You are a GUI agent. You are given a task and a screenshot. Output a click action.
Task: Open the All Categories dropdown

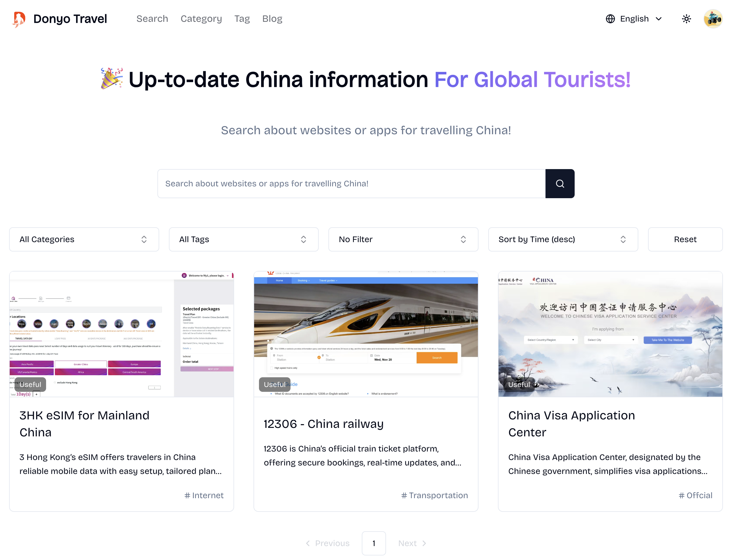coord(84,239)
